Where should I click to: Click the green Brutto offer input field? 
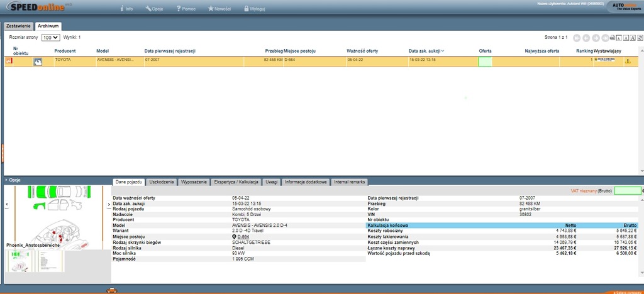pos(627,190)
